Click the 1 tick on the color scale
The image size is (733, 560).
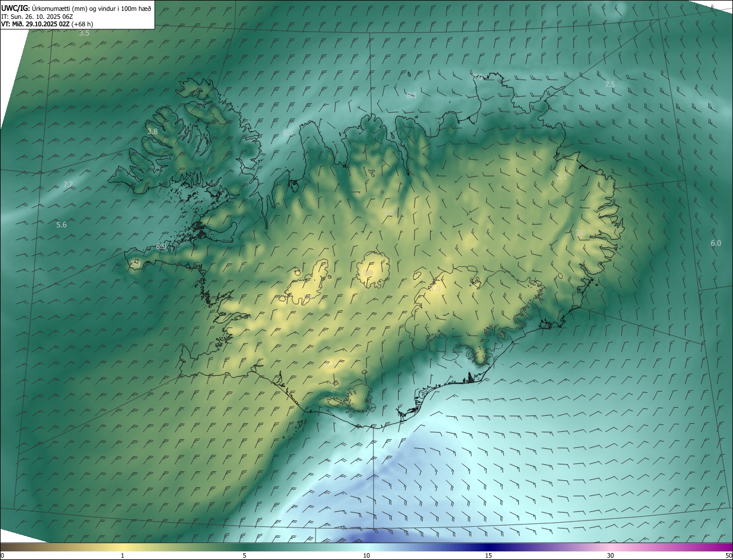123,556
